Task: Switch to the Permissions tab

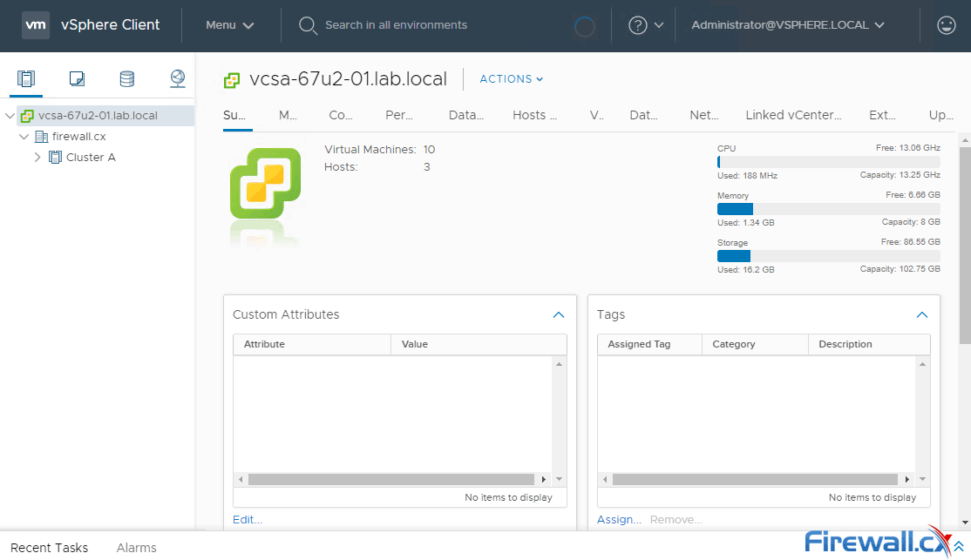Action: pyautogui.click(x=399, y=116)
